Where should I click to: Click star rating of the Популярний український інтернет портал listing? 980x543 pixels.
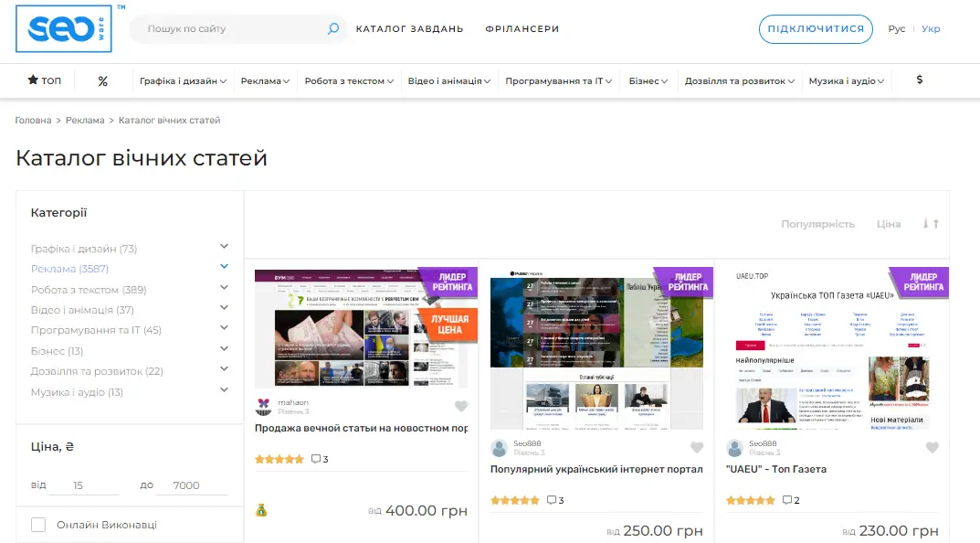point(515,500)
